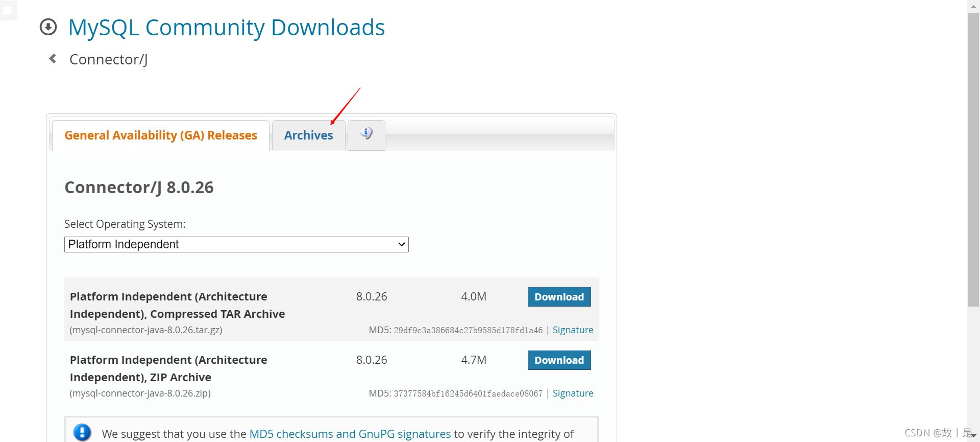980x442 pixels.
Task: Switch to the Archives tab
Action: pos(308,135)
